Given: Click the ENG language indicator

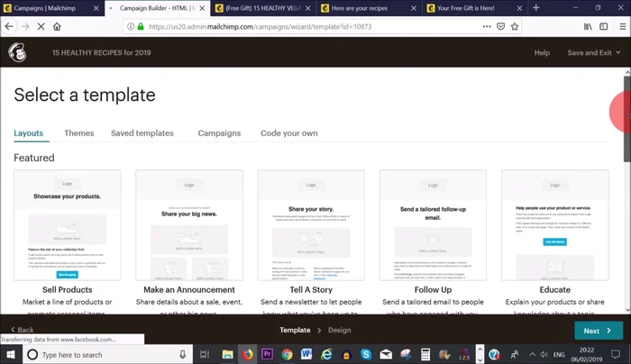Looking at the screenshot, I should [559, 354].
